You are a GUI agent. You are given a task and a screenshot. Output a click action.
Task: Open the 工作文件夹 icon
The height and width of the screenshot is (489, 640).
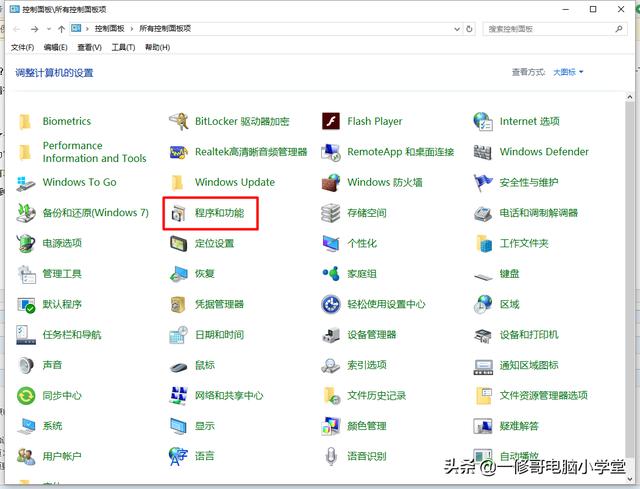[483, 243]
